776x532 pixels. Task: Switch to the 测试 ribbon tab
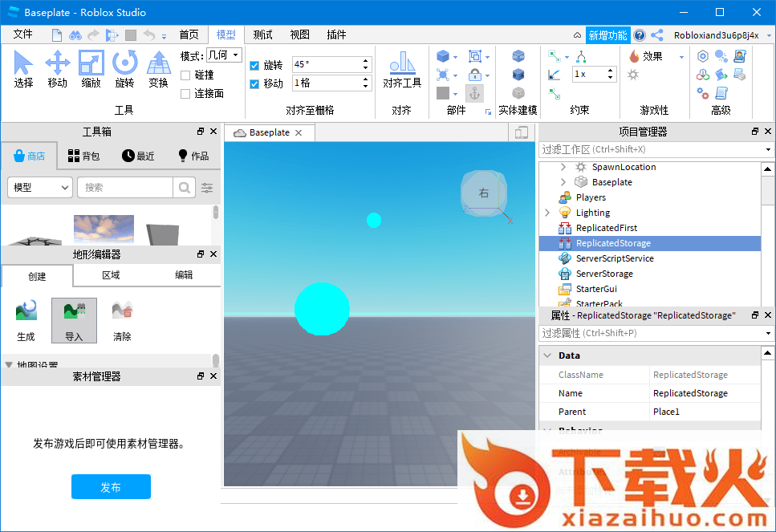[x=262, y=35]
